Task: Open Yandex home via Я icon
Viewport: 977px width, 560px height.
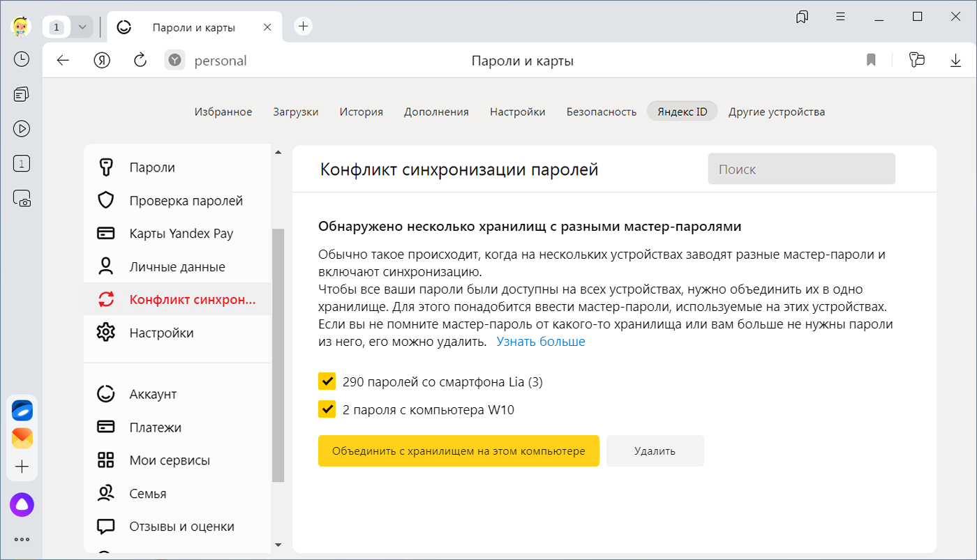Action: point(102,61)
